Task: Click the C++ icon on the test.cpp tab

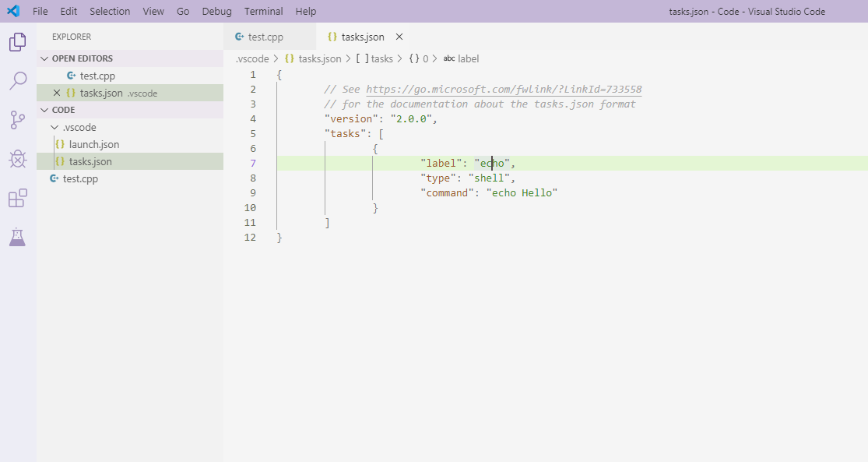Action: click(x=239, y=37)
